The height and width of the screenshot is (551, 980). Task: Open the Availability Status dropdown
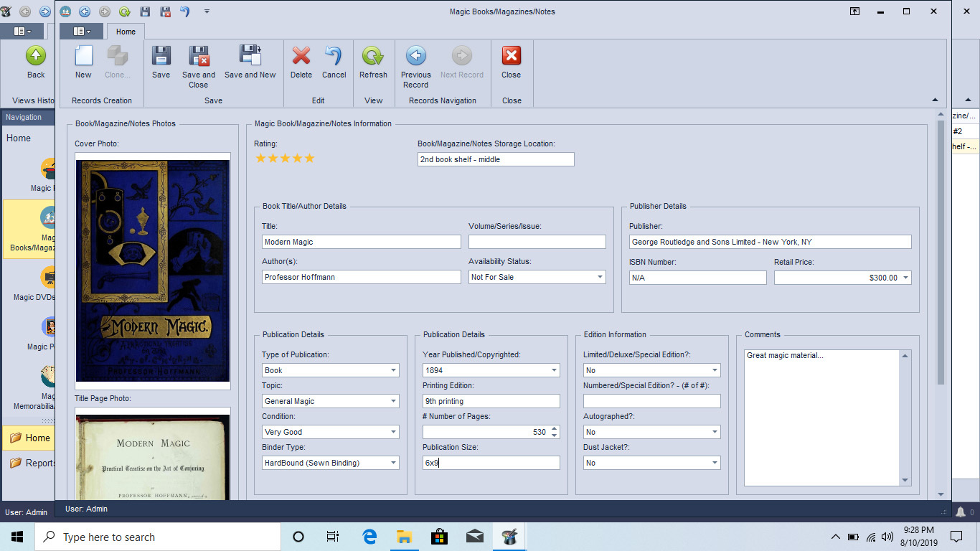(600, 277)
